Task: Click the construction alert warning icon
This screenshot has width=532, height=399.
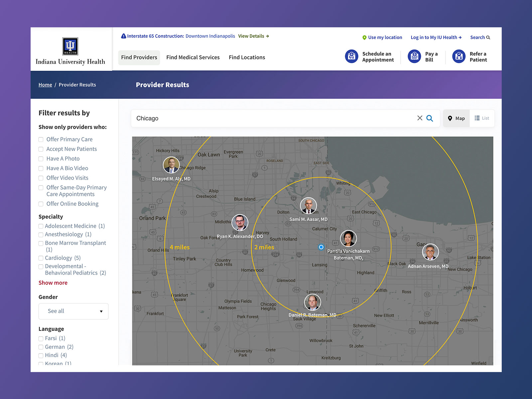Action: pos(123,36)
